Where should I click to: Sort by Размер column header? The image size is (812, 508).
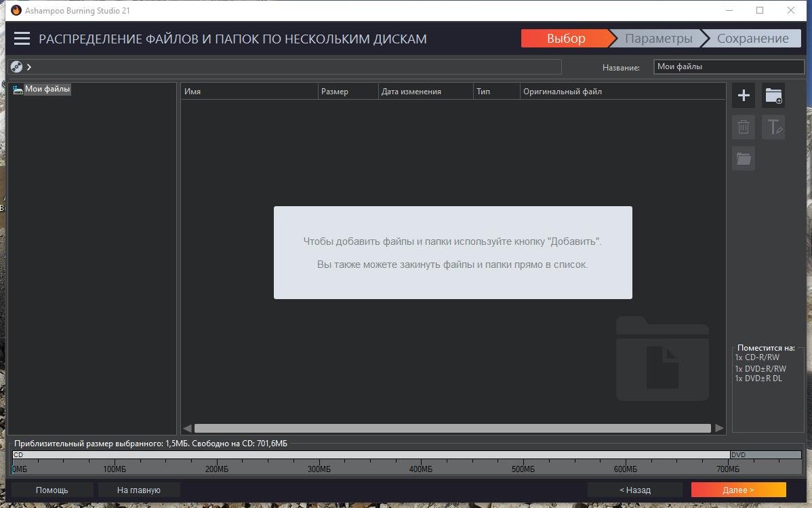(347, 92)
